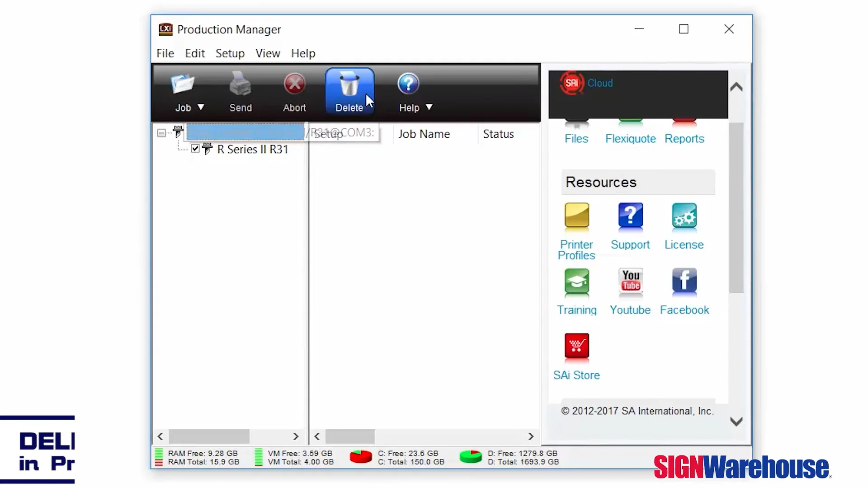The image size is (868, 488).
Task: Click the D: drive pie chart icon
Action: [x=471, y=457]
